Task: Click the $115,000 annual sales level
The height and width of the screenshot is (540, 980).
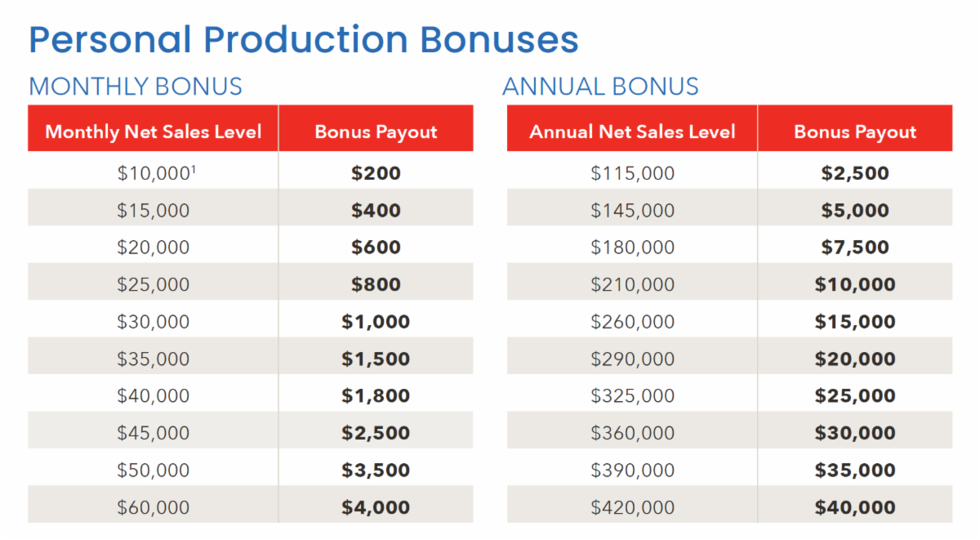Action: [632, 173]
